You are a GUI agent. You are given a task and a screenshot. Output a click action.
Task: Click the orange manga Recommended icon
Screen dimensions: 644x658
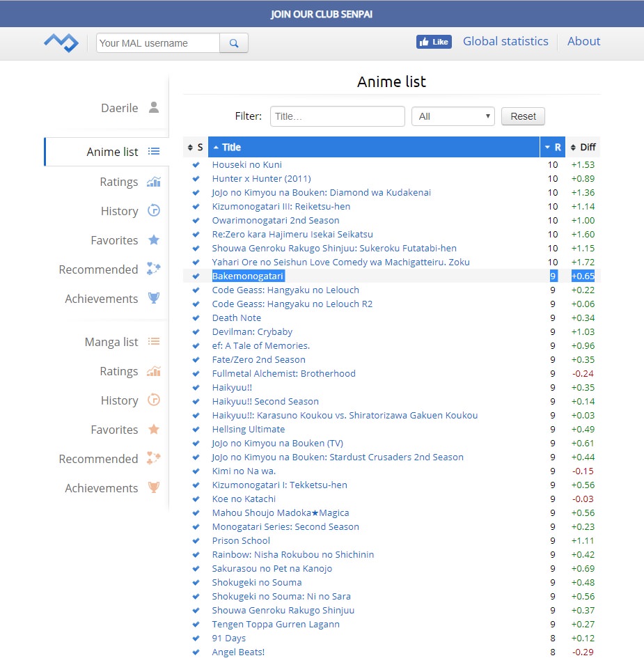click(x=154, y=458)
